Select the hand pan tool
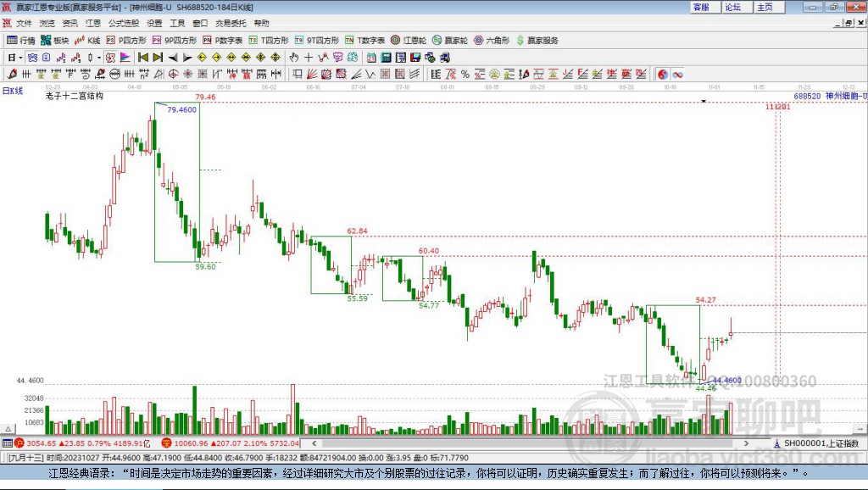The image size is (868, 490). pos(294,58)
